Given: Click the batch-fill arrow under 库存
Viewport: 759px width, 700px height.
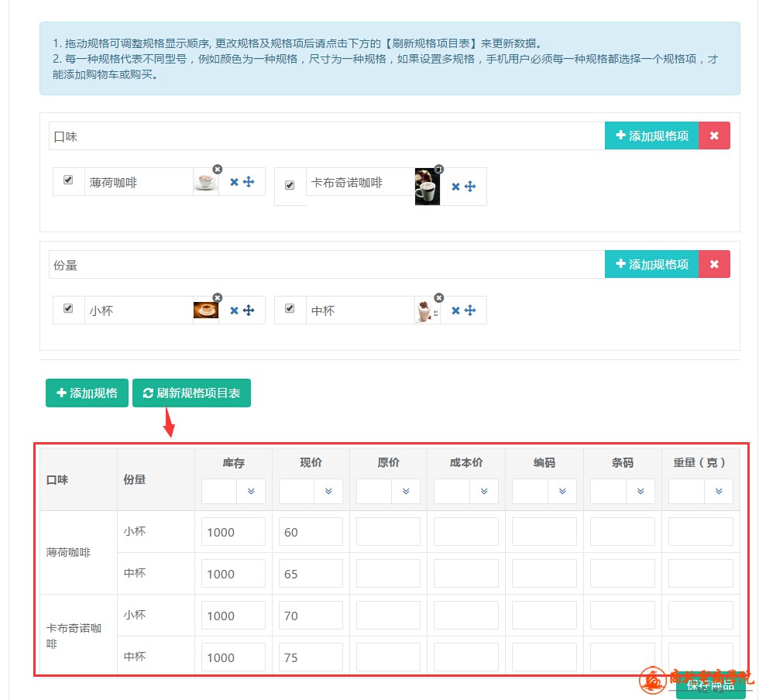Looking at the screenshot, I should [251, 491].
